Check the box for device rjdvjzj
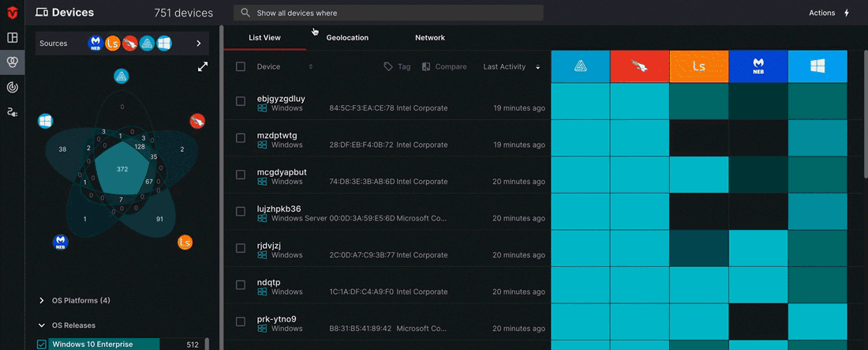Viewport: 868px width, 350px height. [x=240, y=248]
